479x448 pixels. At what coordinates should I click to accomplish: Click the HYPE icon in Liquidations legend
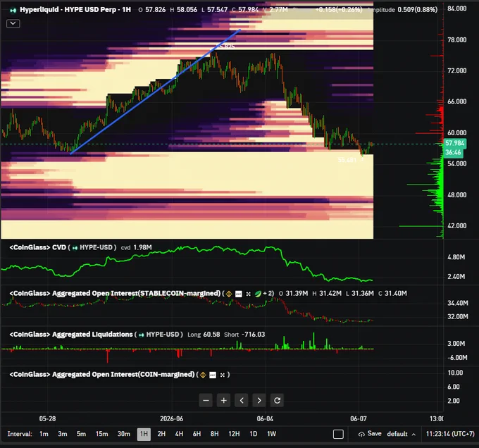click(x=141, y=335)
